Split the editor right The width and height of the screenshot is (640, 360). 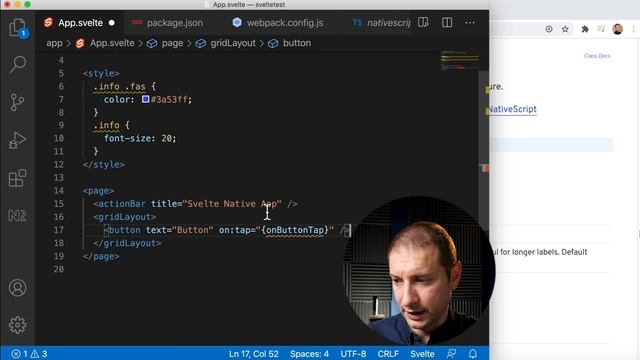click(447, 22)
